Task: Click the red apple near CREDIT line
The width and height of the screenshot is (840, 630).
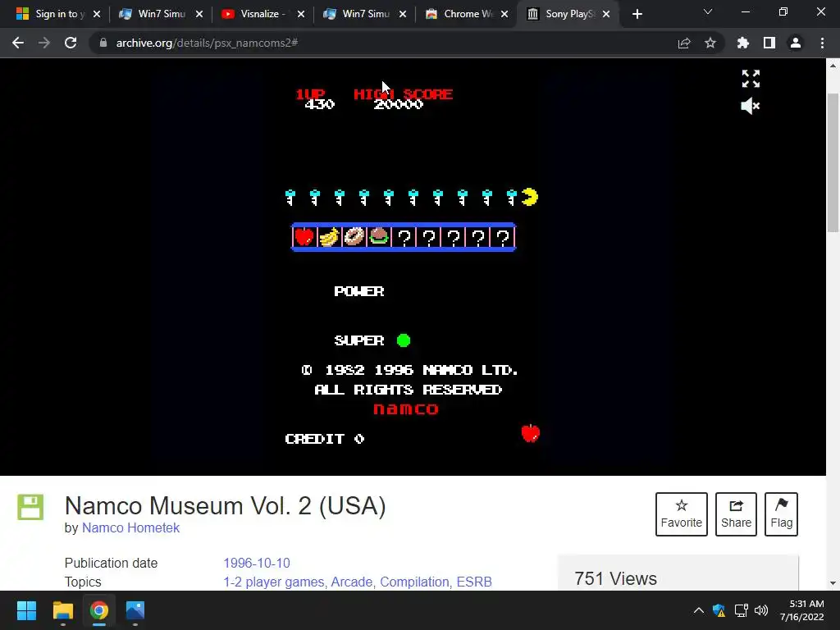Action: (x=531, y=433)
